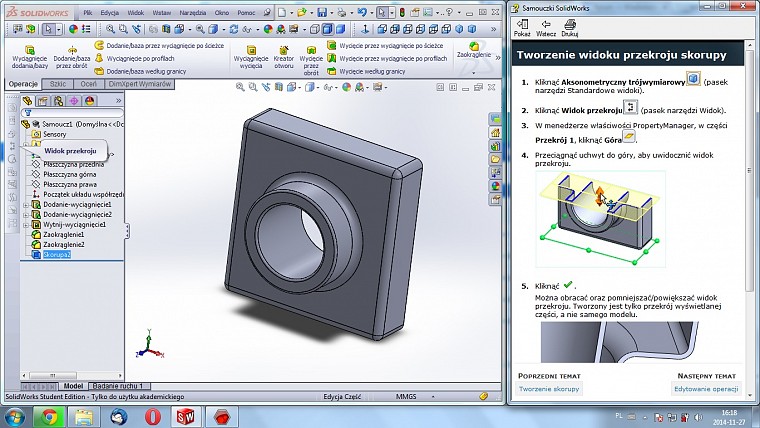The image size is (760, 428).
Task: Click the Rebuild traffic light icon
Action: [x=402, y=13]
